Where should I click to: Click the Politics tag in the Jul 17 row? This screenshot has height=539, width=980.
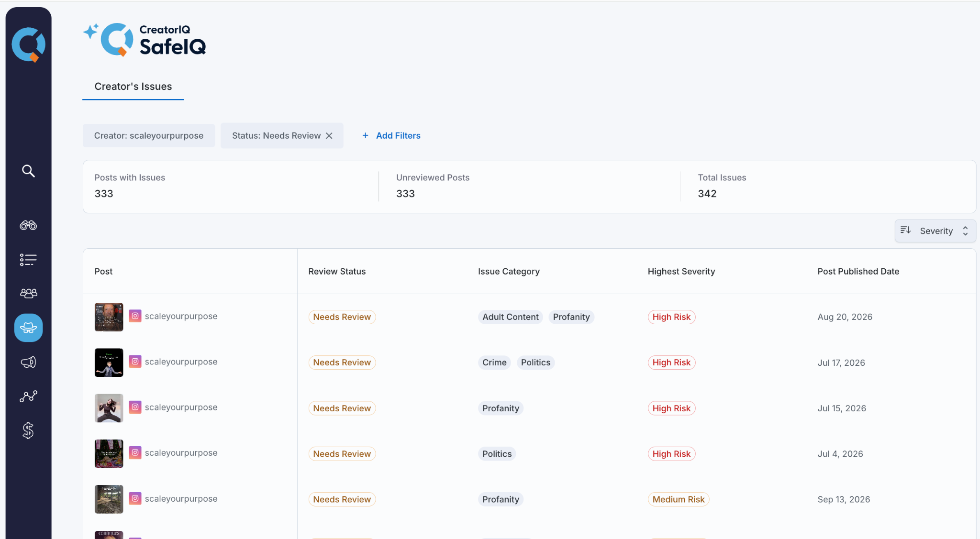pyautogui.click(x=535, y=363)
